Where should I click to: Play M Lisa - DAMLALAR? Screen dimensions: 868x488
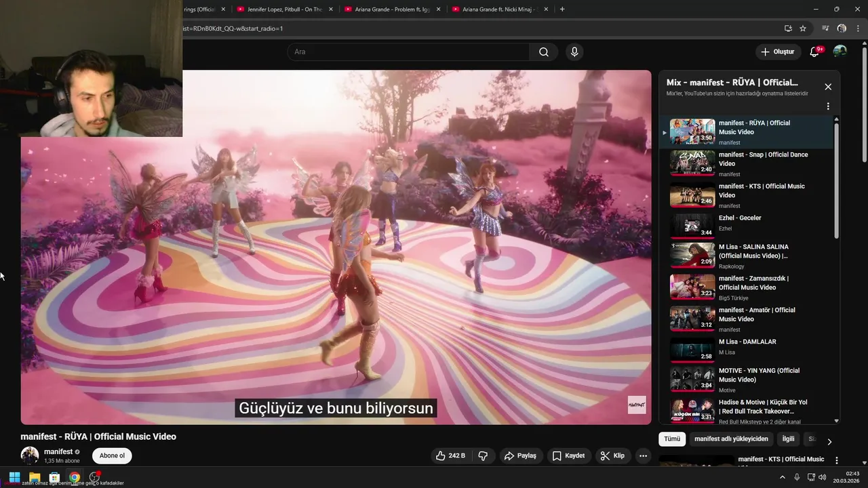coord(746,350)
